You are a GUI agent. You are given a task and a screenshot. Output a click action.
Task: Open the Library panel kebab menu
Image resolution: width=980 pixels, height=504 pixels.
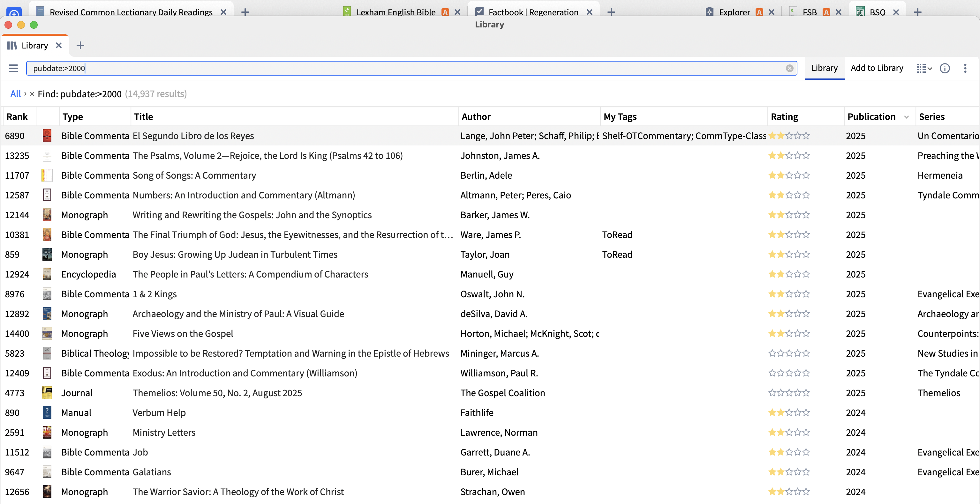pyautogui.click(x=965, y=68)
